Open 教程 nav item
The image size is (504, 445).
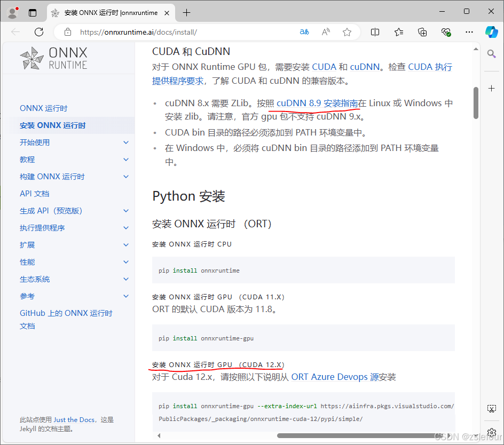click(x=27, y=160)
